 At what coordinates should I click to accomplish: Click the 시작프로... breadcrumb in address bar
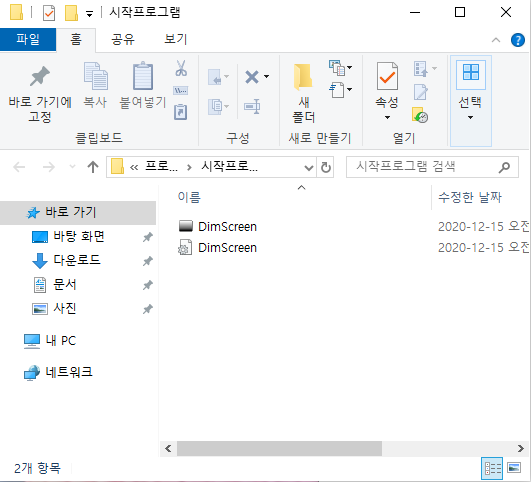coord(229,167)
